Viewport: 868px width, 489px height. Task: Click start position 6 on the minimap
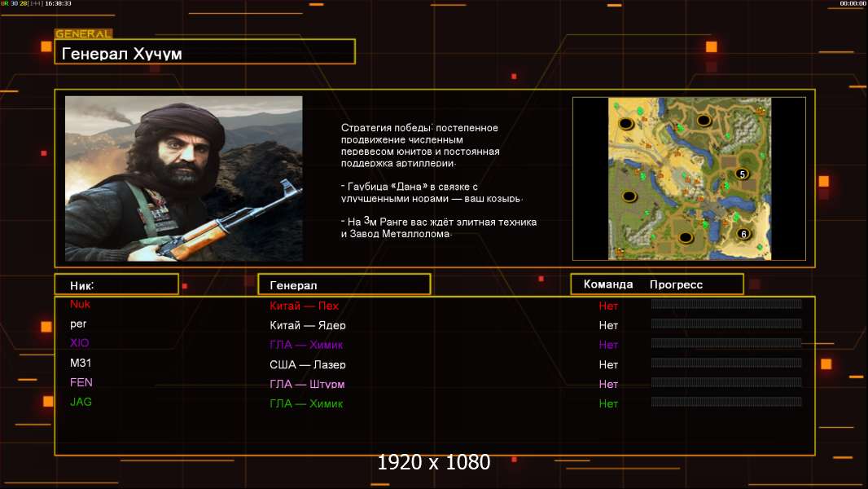(x=743, y=234)
